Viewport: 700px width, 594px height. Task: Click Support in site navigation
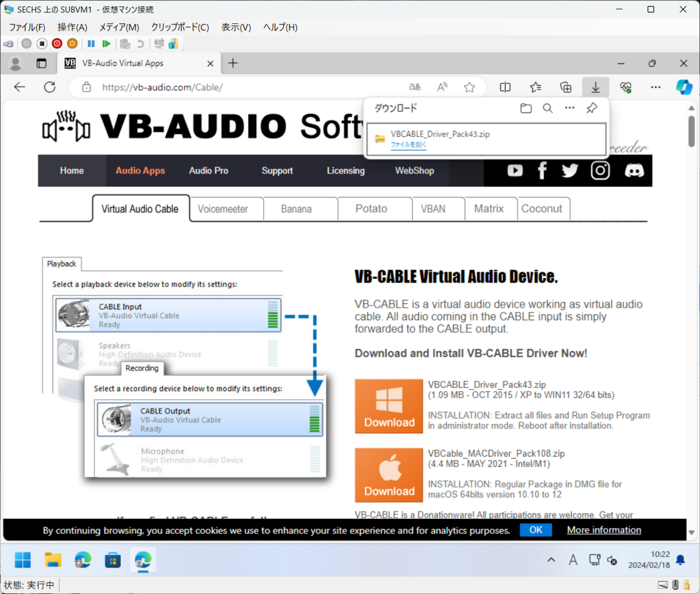tap(277, 171)
